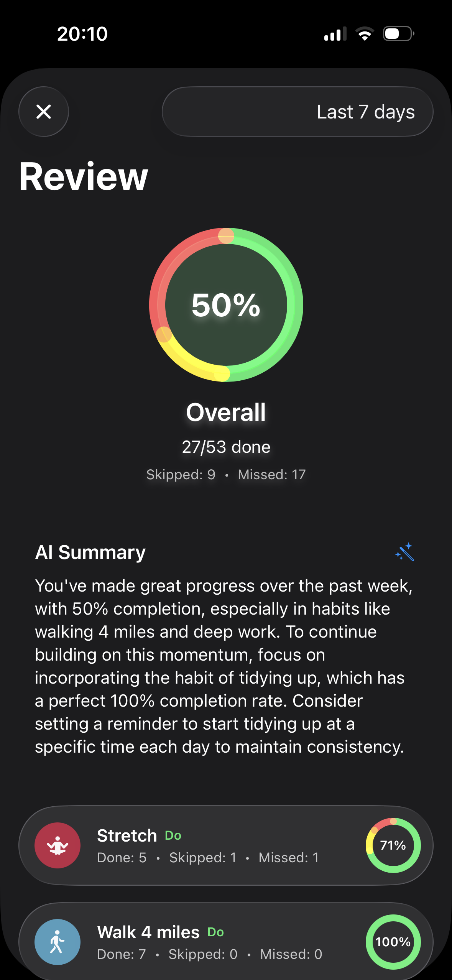Tap the Wi-Fi status icon

[x=365, y=34]
